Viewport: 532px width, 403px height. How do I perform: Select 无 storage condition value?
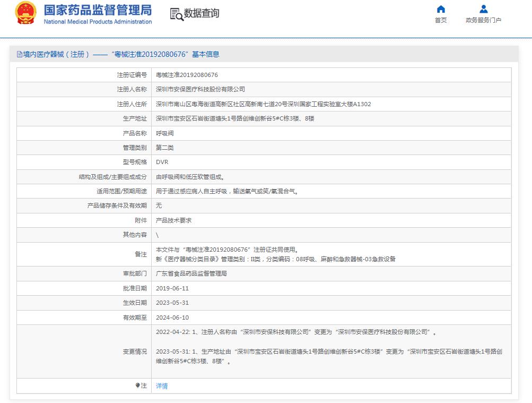(x=159, y=205)
